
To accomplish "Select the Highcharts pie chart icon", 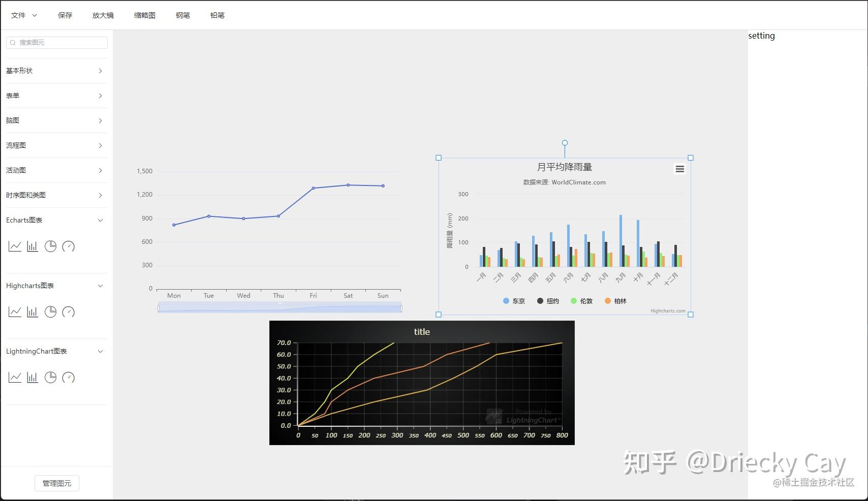I will [50, 311].
